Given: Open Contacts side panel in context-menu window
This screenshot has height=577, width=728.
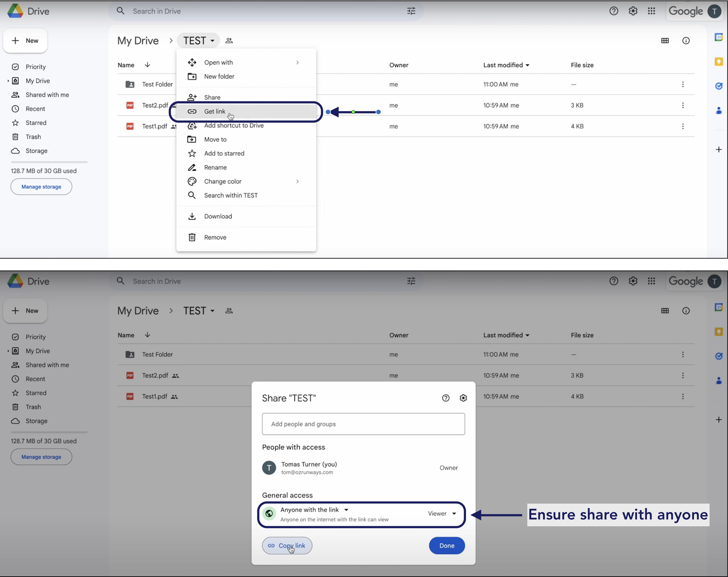Looking at the screenshot, I should tap(719, 111).
